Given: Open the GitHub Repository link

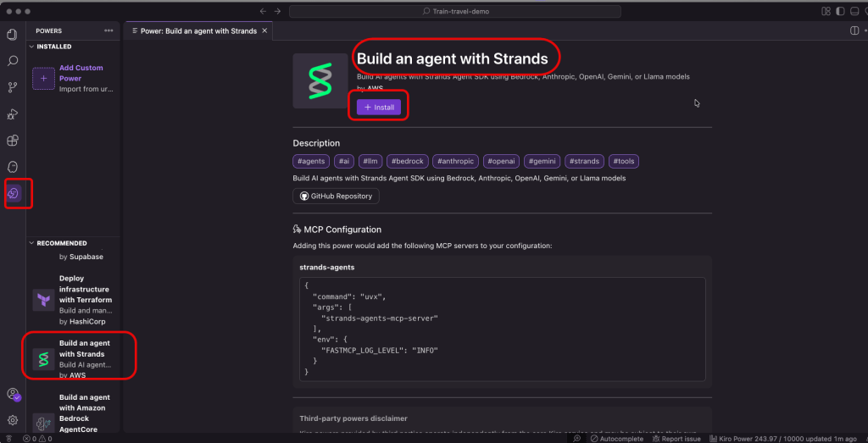Looking at the screenshot, I should [x=336, y=196].
